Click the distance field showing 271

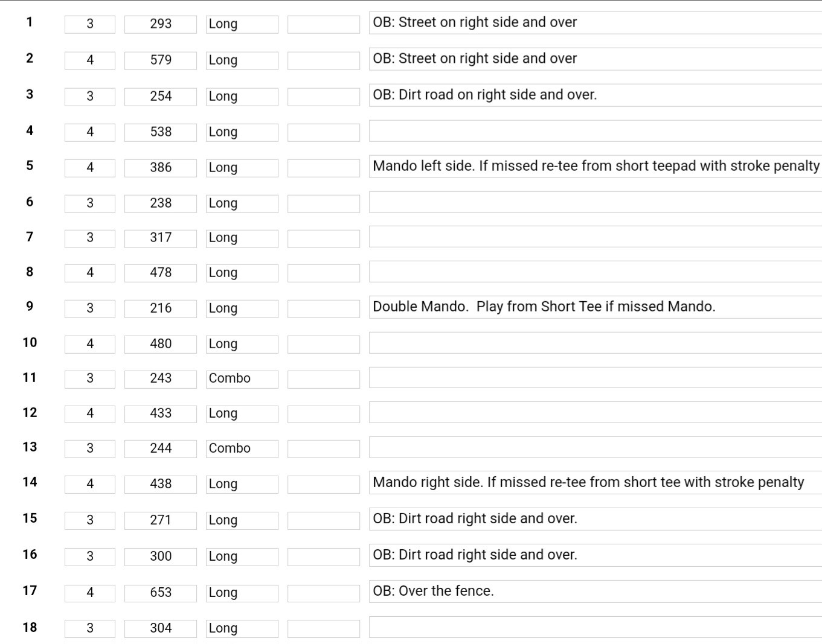pos(161,520)
